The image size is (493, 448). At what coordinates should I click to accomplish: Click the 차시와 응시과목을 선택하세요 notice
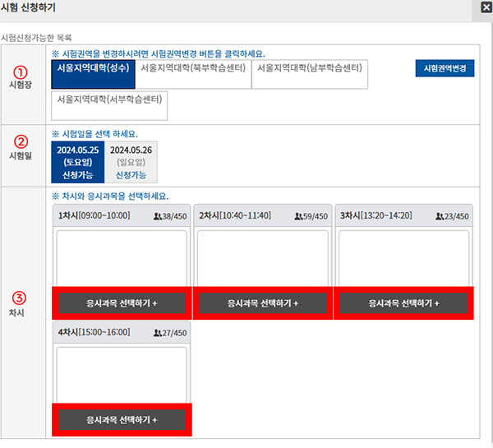pos(110,196)
